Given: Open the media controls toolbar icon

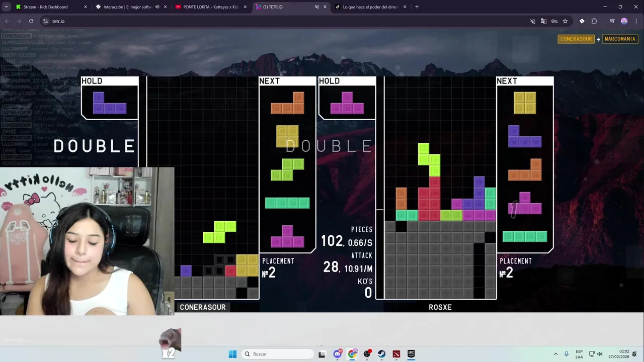Looking at the screenshot, I should 612,21.
